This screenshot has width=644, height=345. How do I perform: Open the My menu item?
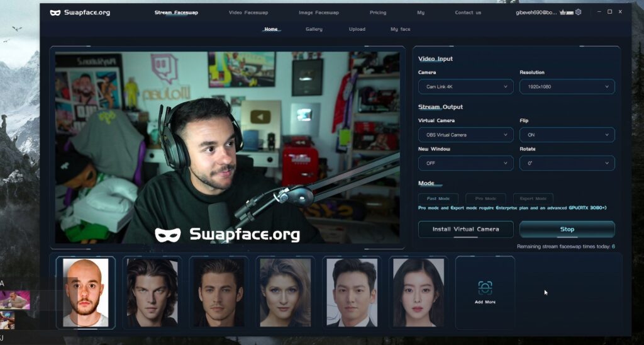tap(421, 13)
